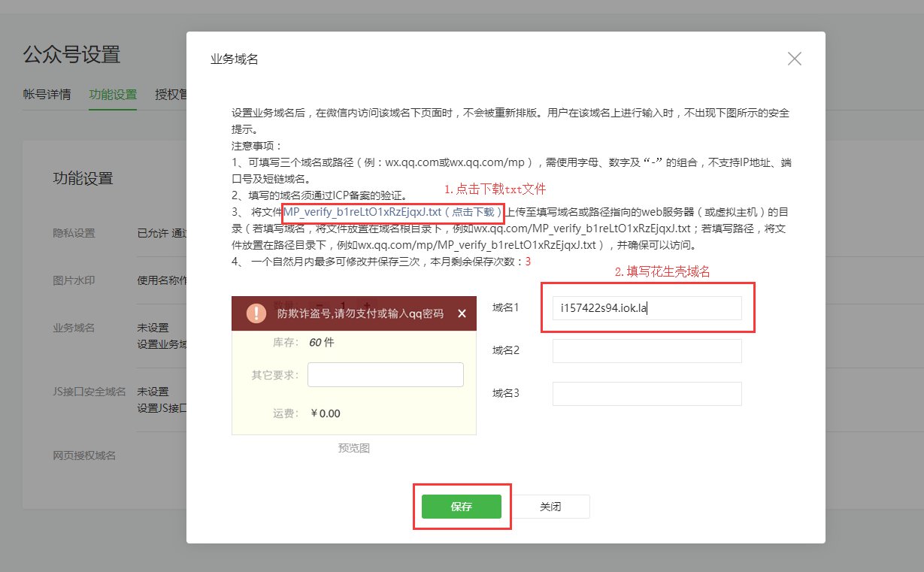The width and height of the screenshot is (924, 572).
Task: Click the 公众号设置 page heading
Action: coord(71,55)
